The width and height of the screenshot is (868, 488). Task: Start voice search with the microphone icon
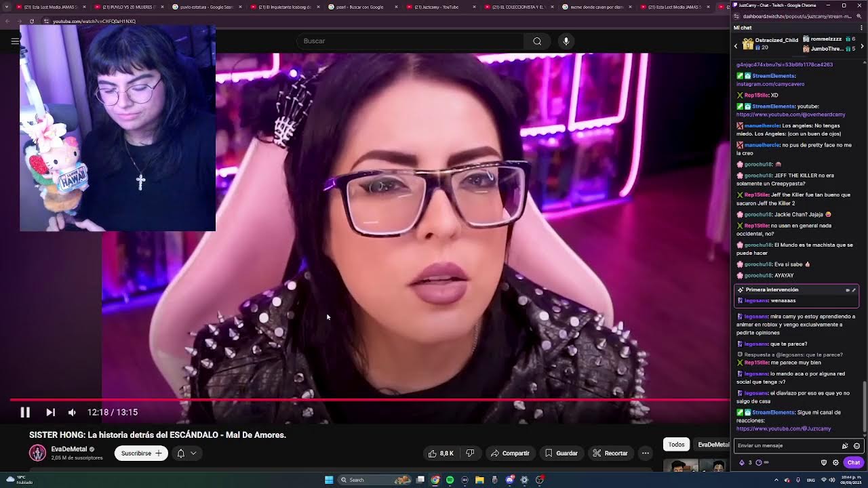[566, 41]
